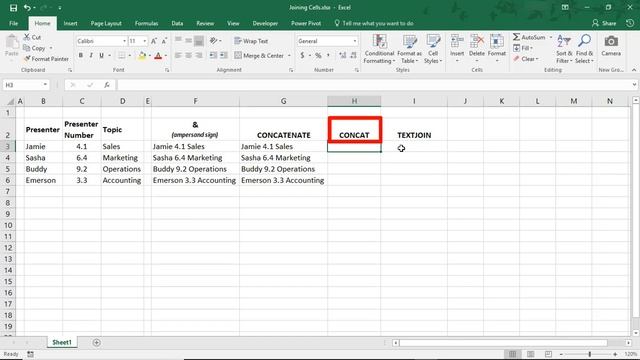The height and width of the screenshot is (360, 640).
Task: Open the Font name dropdown
Action: [x=124, y=41]
